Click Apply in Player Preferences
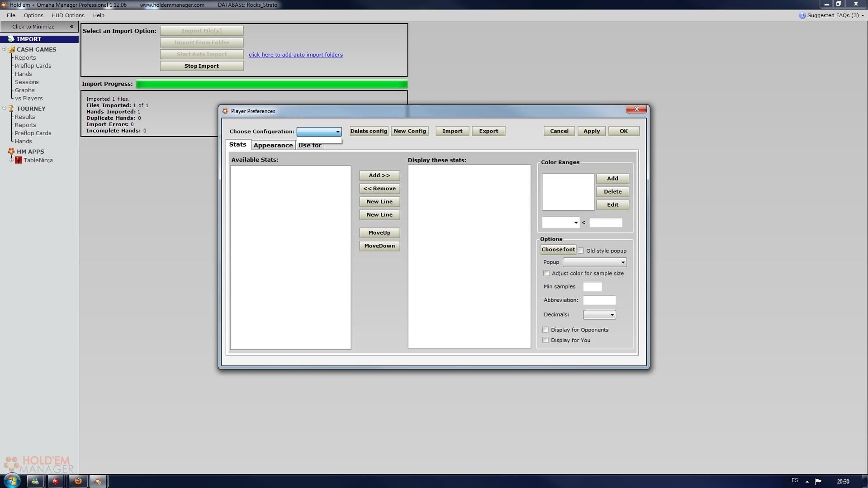Screen dimensions: 868x488 (592, 131)
